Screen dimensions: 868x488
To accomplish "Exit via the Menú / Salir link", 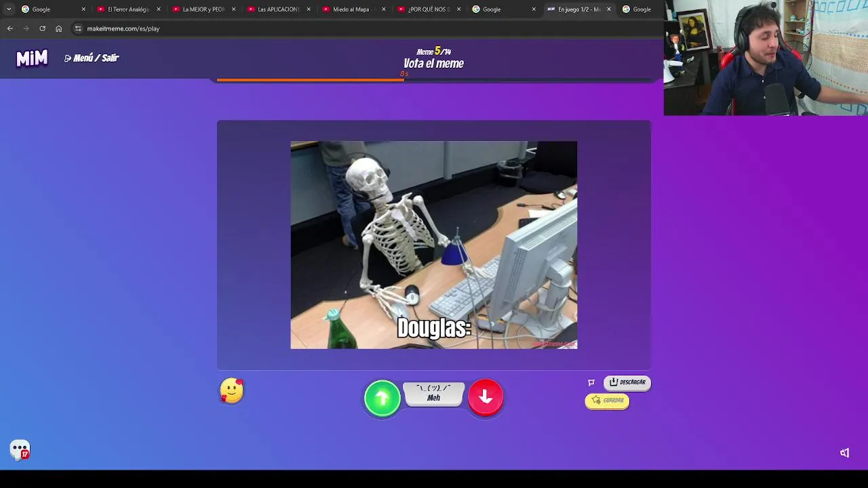I will click(x=92, y=58).
